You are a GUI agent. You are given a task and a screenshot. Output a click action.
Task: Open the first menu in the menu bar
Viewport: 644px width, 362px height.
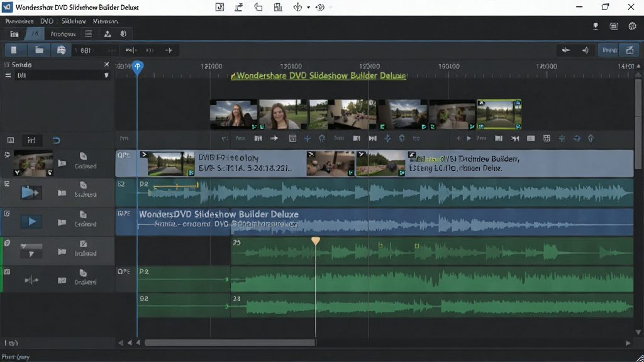19,21
